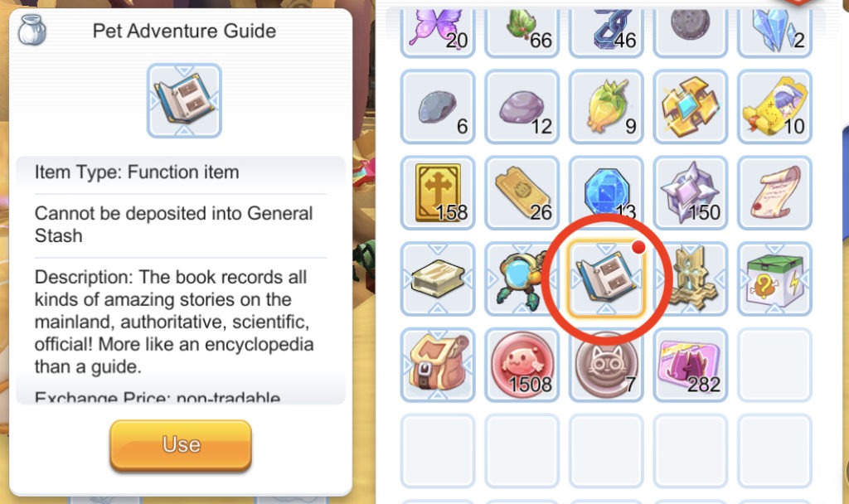Viewport: 849px width, 504px height.
Task: Select the cream-colored closed book item
Action: [x=438, y=279]
